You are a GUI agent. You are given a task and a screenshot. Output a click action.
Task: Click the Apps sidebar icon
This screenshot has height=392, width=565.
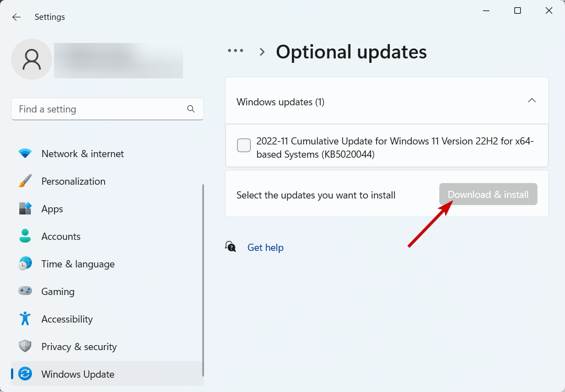pyautogui.click(x=25, y=208)
